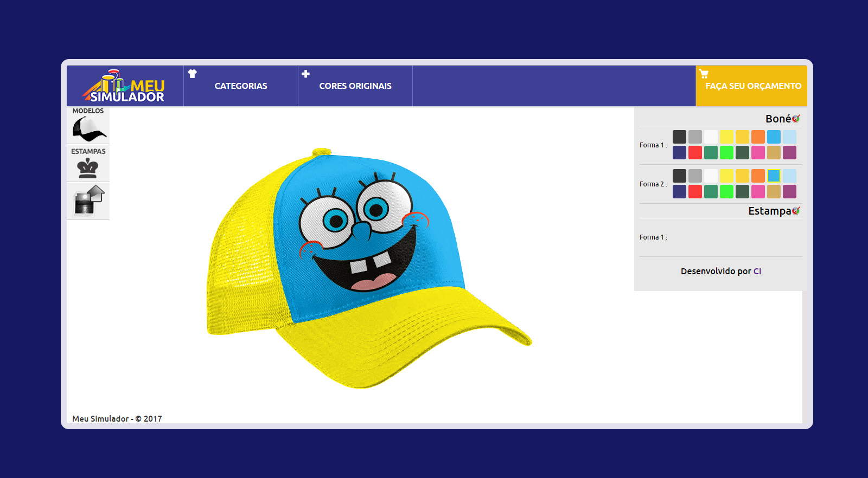The width and height of the screenshot is (868, 478).
Task: Choose pale light blue swatch for Forma 2
Action: click(x=789, y=176)
